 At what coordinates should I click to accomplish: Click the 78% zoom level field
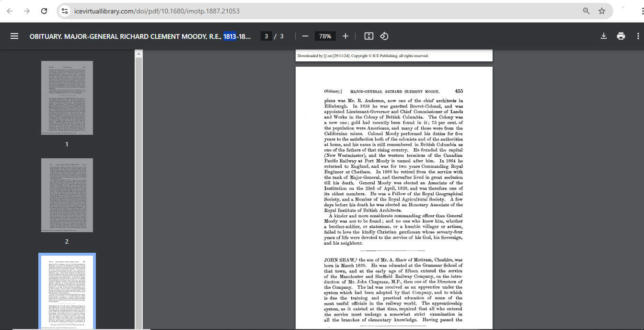[325, 36]
